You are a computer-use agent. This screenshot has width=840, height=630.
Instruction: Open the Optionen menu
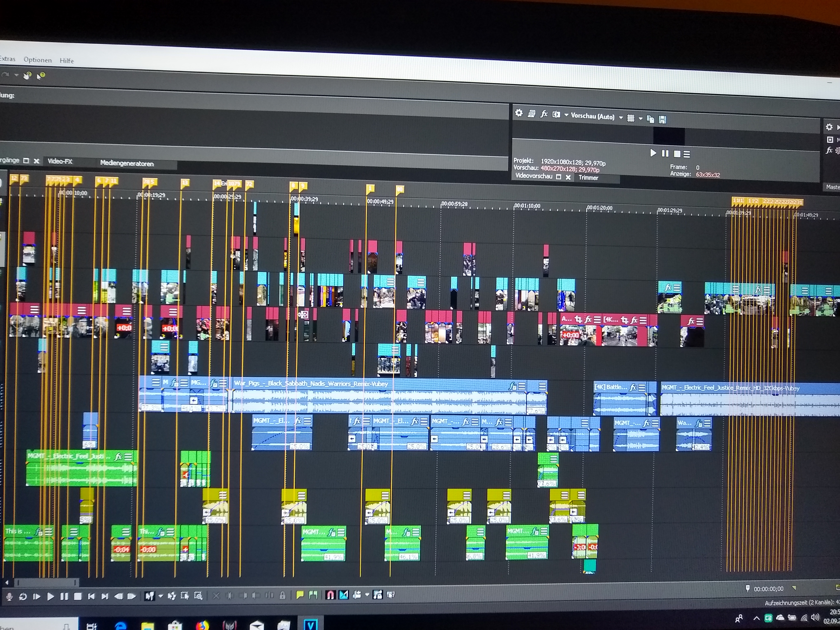tap(37, 60)
